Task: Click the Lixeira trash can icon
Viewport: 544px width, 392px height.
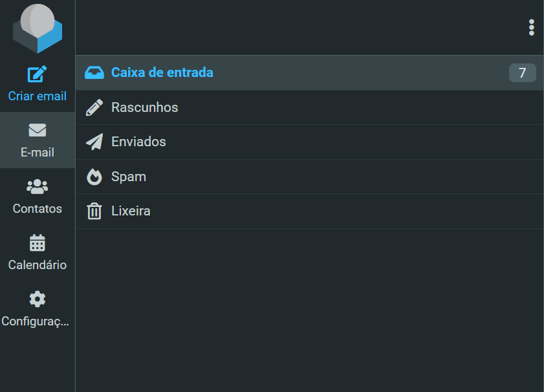Action: click(x=94, y=211)
